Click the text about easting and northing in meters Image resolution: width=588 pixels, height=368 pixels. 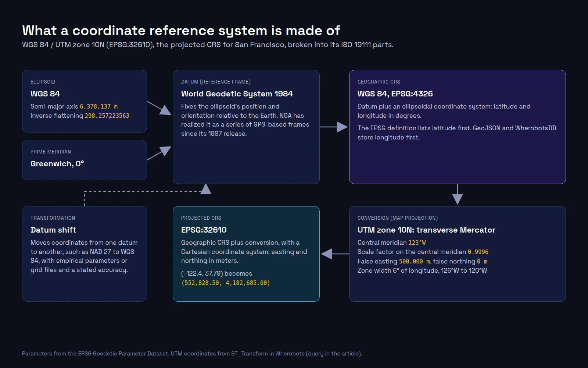pos(244,252)
